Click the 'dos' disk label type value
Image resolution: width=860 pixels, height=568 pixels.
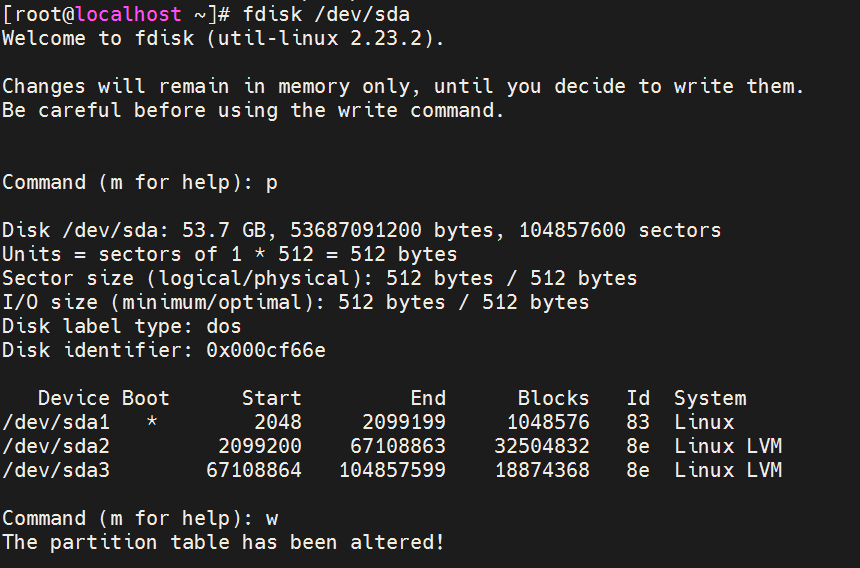223,326
